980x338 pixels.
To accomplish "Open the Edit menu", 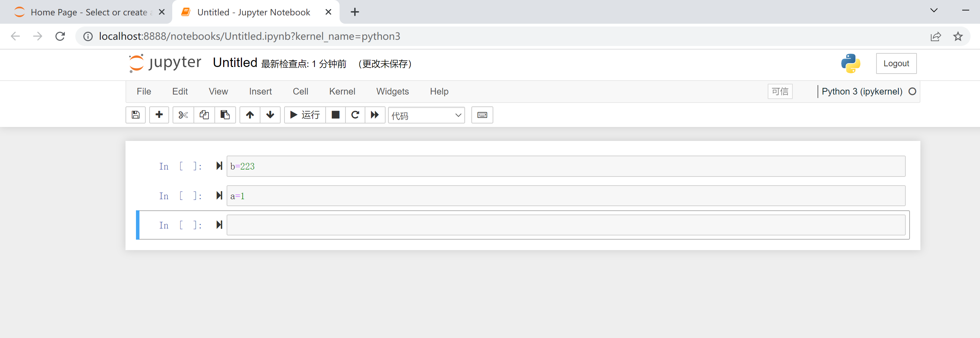I will point(180,91).
